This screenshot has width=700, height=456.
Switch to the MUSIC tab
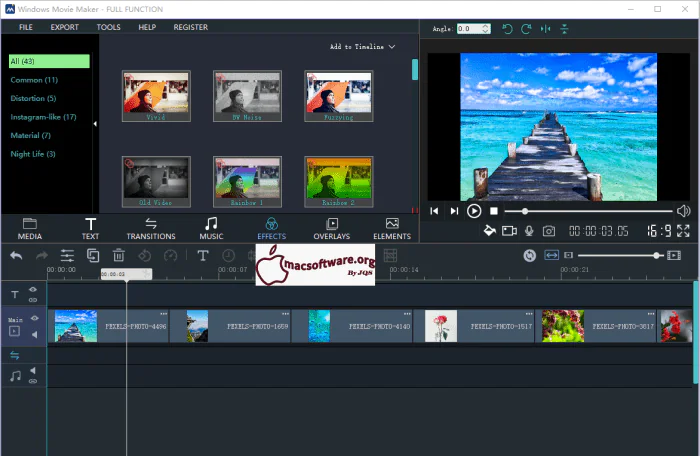click(x=211, y=229)
